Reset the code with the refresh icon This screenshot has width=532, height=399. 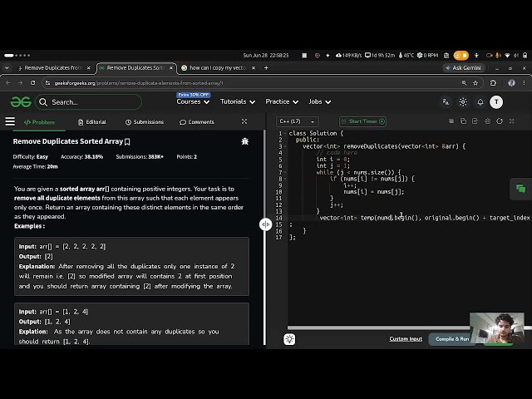tap(500, 121)
